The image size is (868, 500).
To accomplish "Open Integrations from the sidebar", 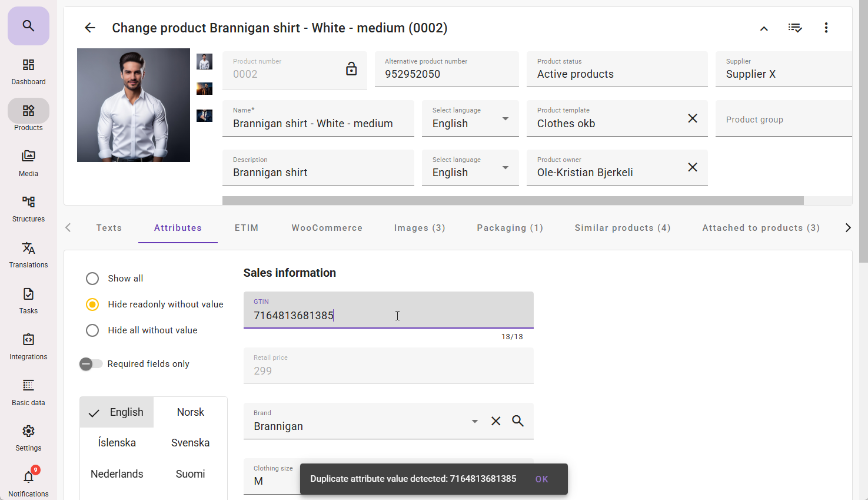I will click(x=28, y=346).
